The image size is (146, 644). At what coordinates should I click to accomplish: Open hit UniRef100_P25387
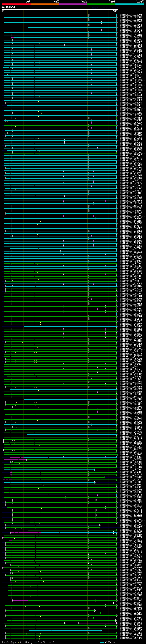point(131,17)
